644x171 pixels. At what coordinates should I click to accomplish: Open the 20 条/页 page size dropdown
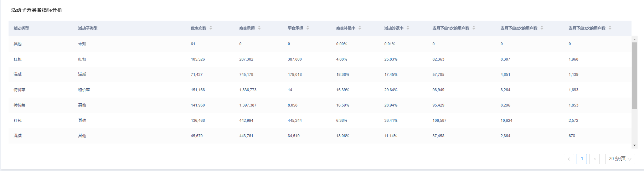[x=620, y=159]
